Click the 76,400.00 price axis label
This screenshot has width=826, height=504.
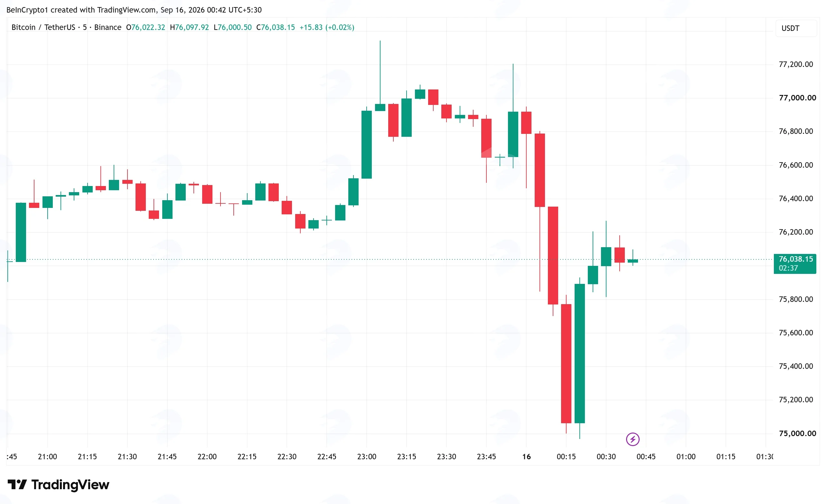point(796,198)
